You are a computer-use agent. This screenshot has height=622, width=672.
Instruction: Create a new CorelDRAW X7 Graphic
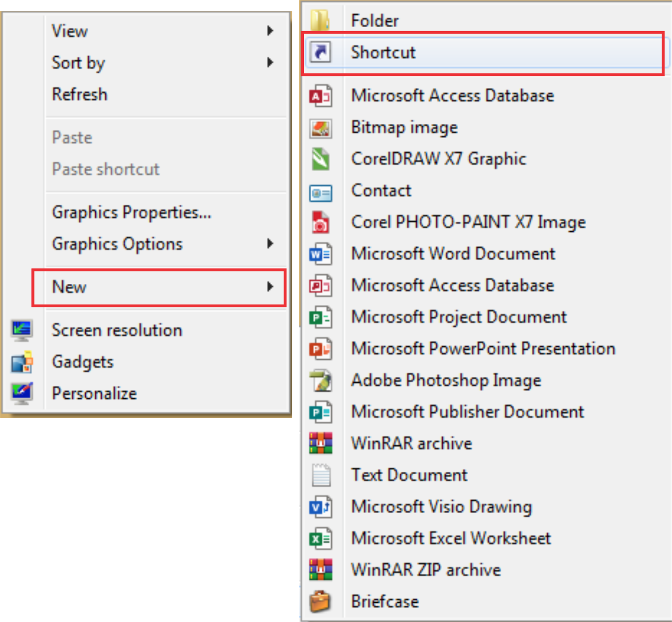coord(438,159)
